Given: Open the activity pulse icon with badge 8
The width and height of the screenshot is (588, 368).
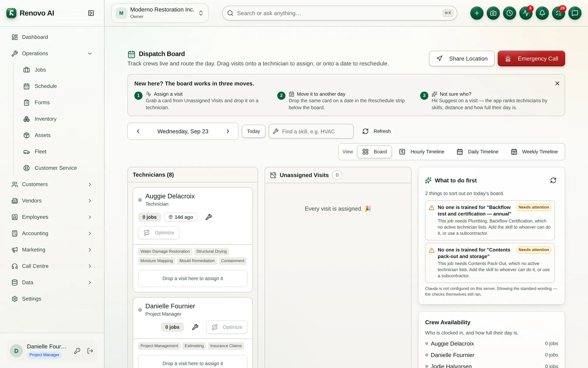Looking at the screenshot, I should (x=526, y=13).
